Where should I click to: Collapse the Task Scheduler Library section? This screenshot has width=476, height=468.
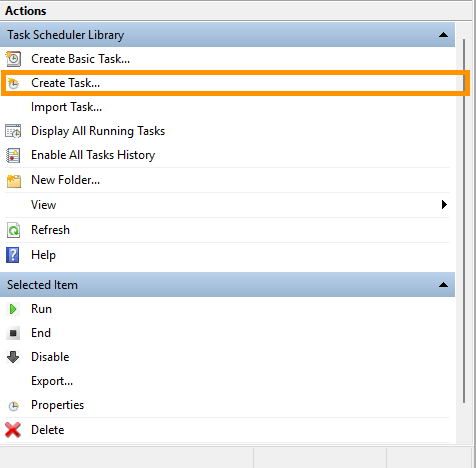click(443, 35)
